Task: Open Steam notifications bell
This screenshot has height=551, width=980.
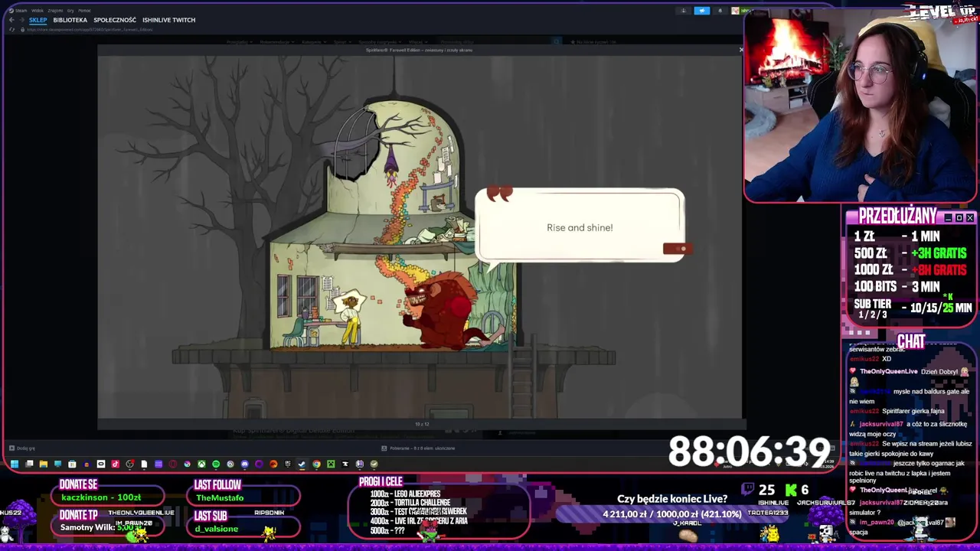Action: [720, 11]
